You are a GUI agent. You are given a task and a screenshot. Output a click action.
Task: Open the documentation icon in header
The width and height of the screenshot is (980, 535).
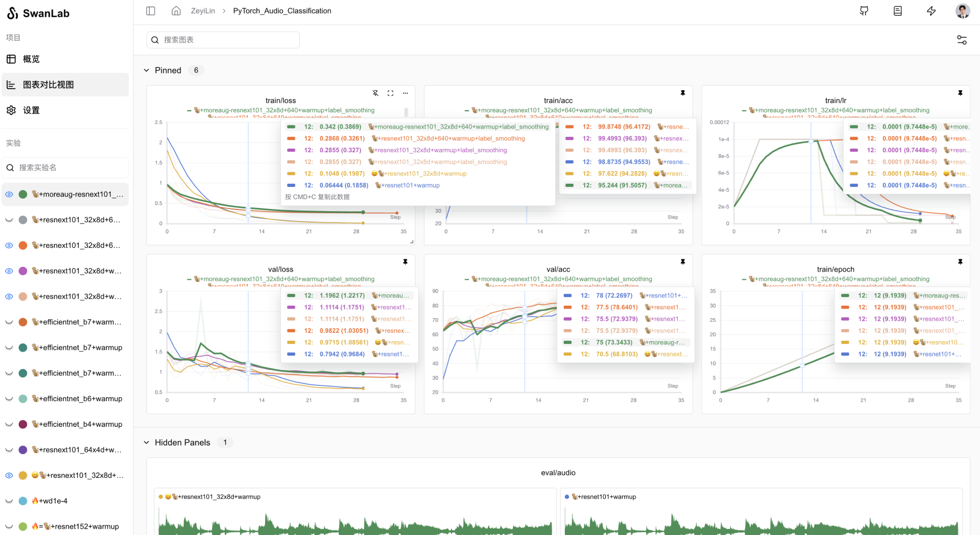coord(898,11)
